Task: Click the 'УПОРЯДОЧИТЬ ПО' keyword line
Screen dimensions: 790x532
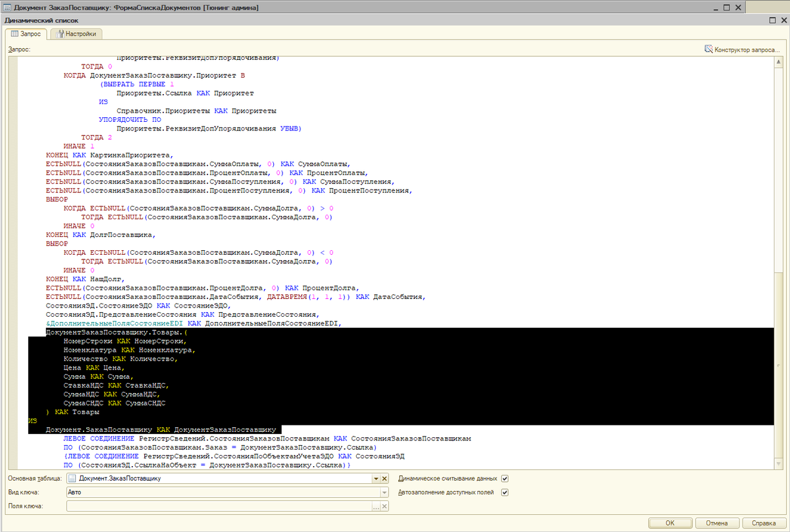Action: pos(130,119)
